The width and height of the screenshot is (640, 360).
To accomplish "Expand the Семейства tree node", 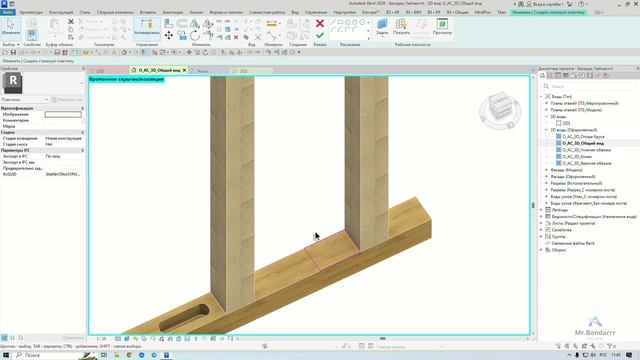I will point(542,230).
